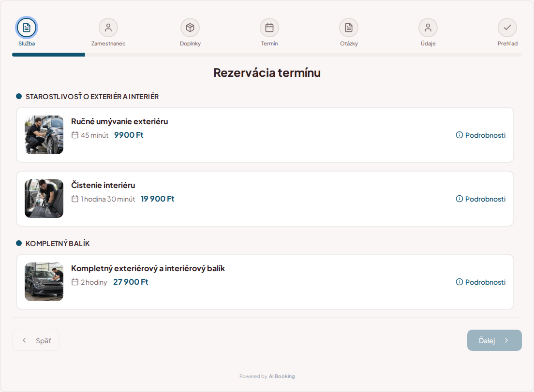
Task: Click the Služba tab label
Action: (27, 44)
